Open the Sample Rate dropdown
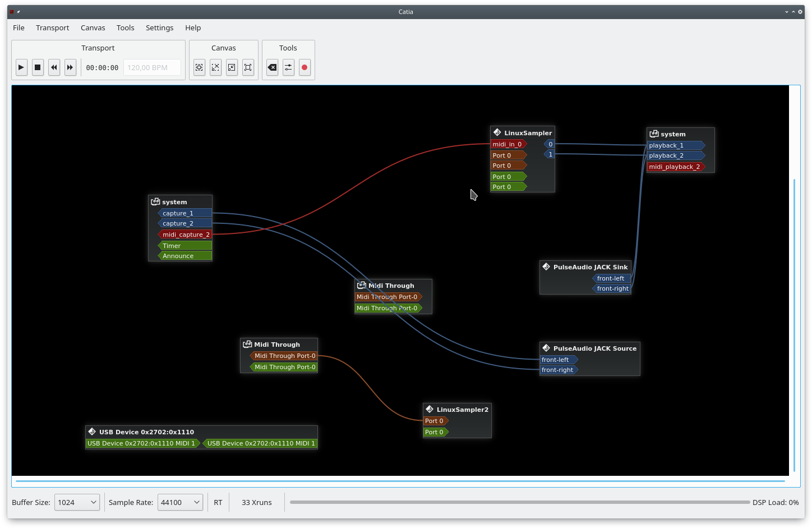This screenshot has width=812, height=528. click(x=180, y=502)
